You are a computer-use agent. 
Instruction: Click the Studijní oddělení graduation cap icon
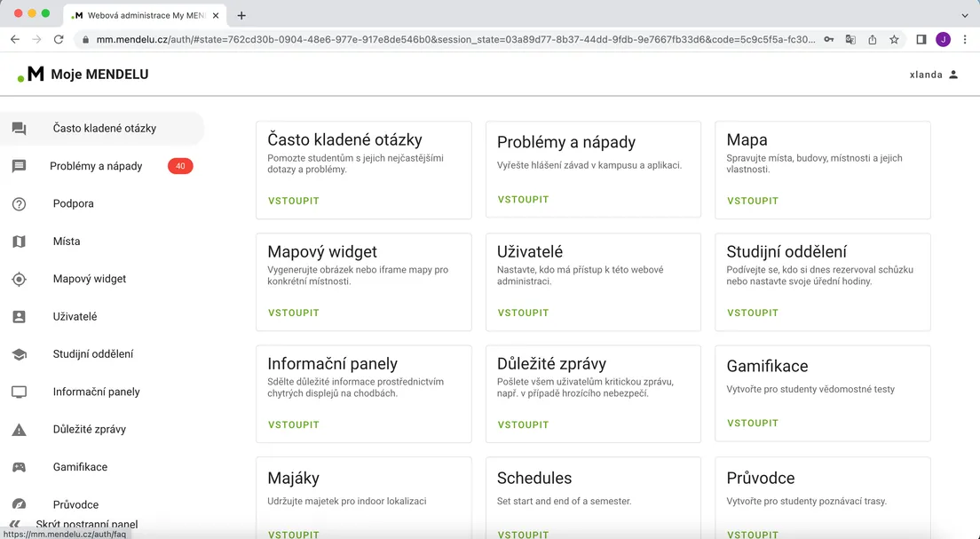pyautogui.click(x=20, y=354)
